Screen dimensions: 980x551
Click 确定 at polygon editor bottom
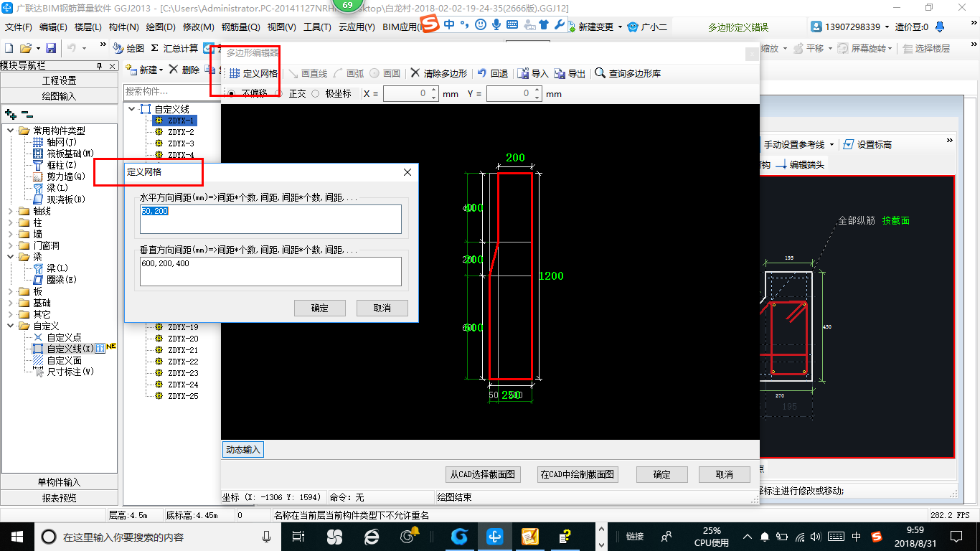coord(662,474)
